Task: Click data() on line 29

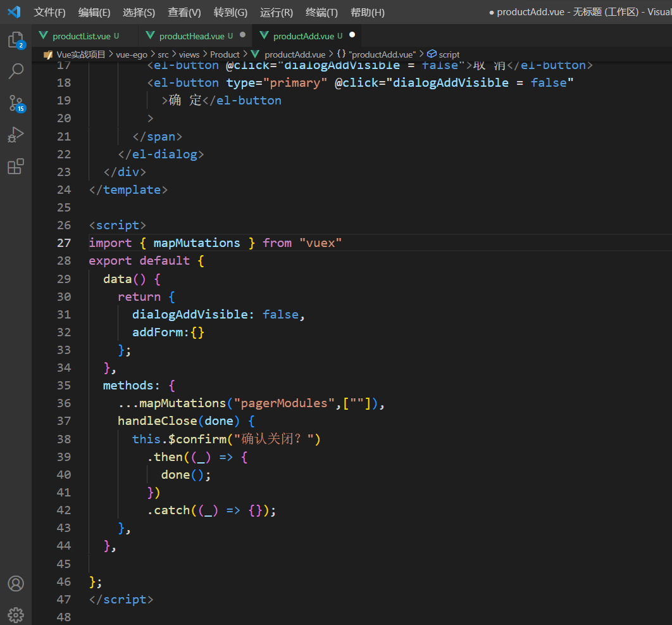Action: (124, 279)
